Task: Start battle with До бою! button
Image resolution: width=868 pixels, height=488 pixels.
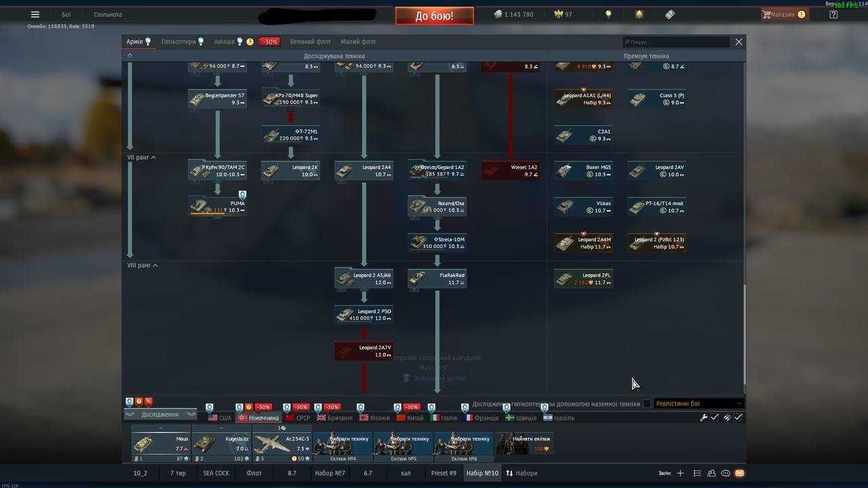Action: coord(435,16)
